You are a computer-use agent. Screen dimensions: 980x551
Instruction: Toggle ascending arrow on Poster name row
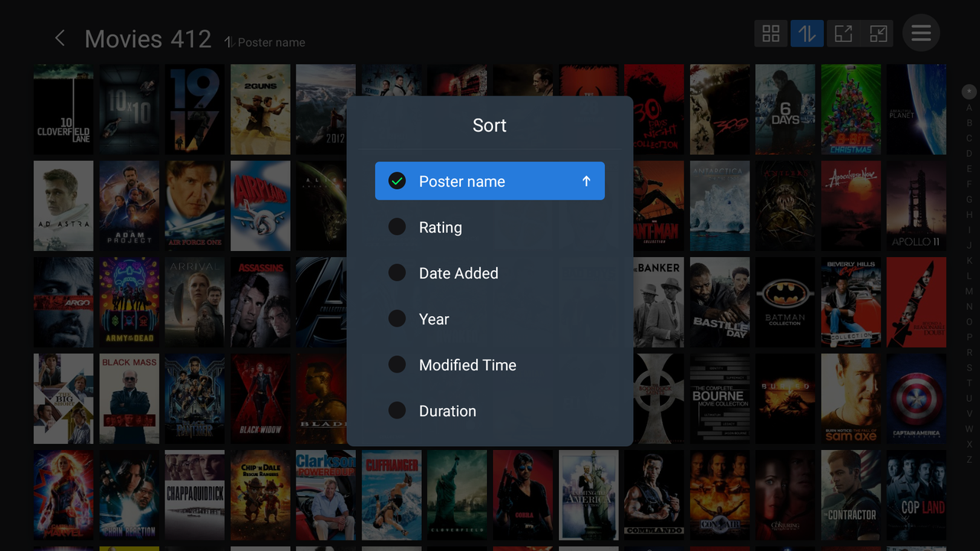586,181
